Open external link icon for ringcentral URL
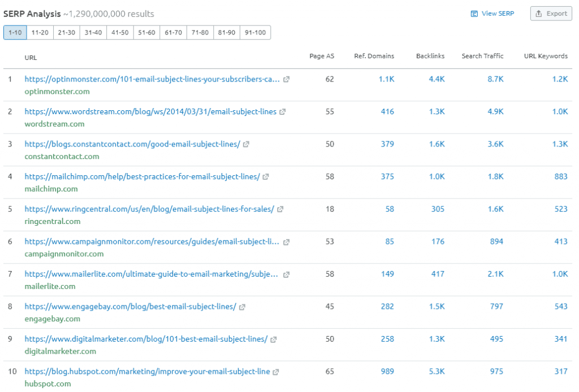This screenshot has width=579, height=392. [x=280, y=209]
